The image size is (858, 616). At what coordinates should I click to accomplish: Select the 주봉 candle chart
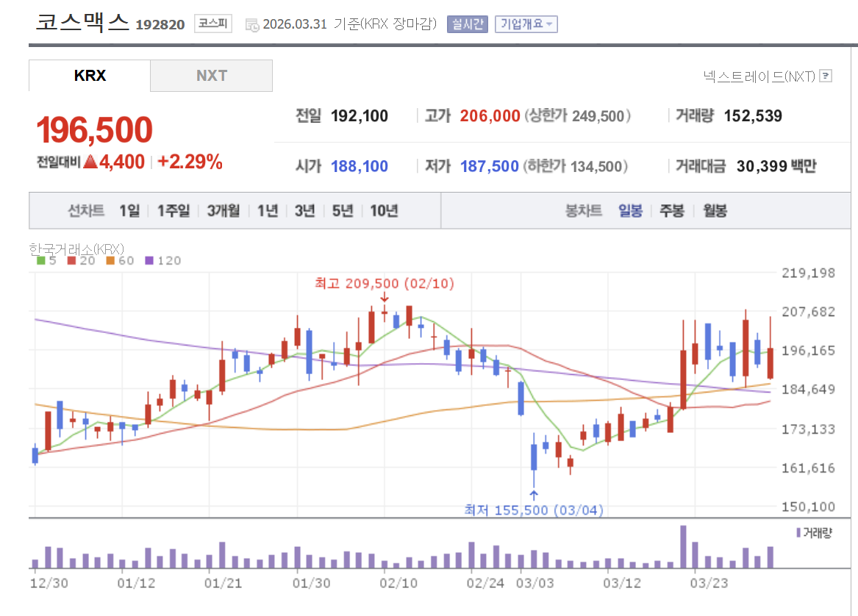click(x=672, y=211)
